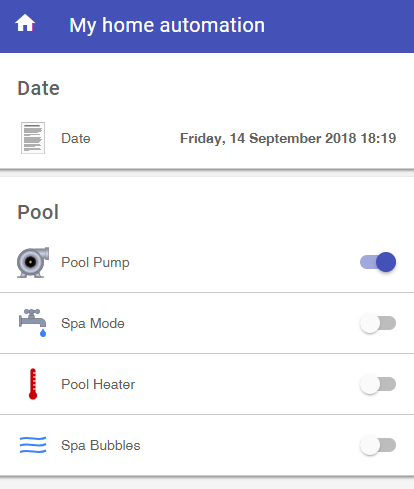The image size is (414, 489).
Task: Click the document icon beside Date
Action: point(33,138)
